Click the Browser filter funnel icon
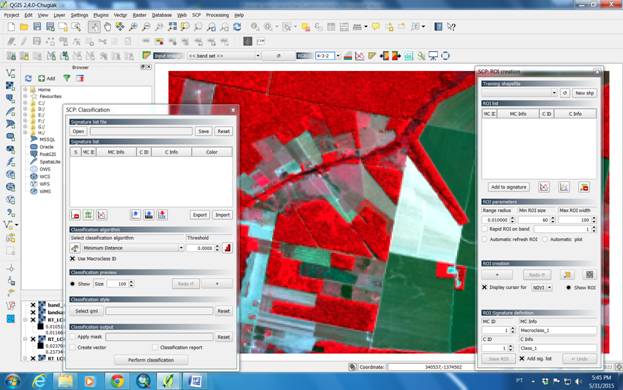623x390 pixels. [x=67, y=78]
